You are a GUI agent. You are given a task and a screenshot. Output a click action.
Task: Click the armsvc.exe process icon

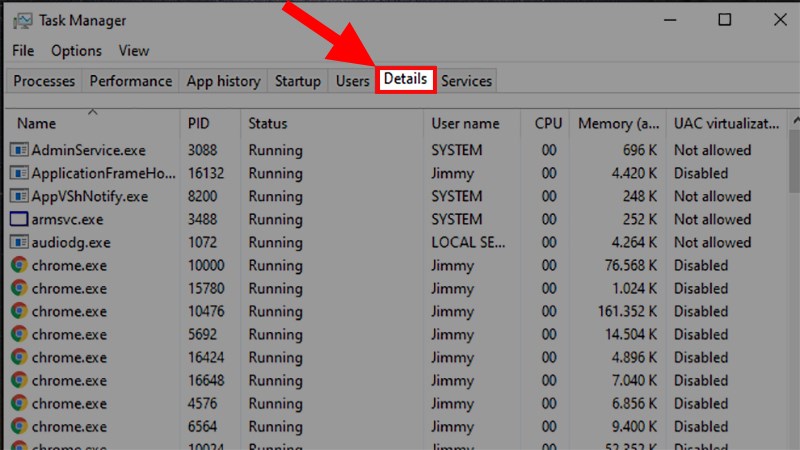[19, 219]
